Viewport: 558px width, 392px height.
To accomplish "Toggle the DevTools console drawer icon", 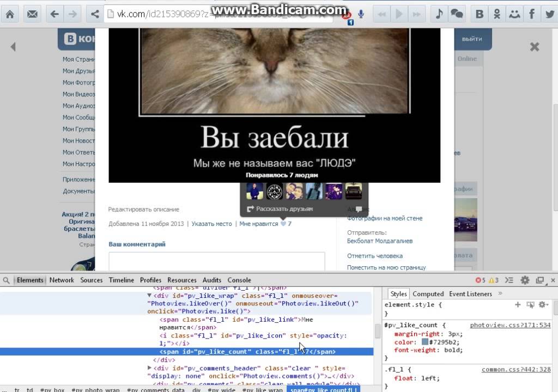I will tap(510, 280).
